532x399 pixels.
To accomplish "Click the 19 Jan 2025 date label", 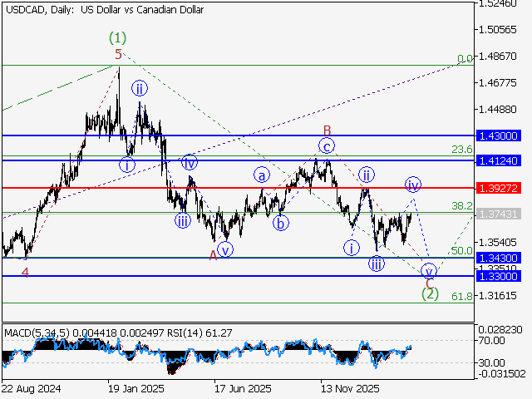I will (x=135, y=388).
